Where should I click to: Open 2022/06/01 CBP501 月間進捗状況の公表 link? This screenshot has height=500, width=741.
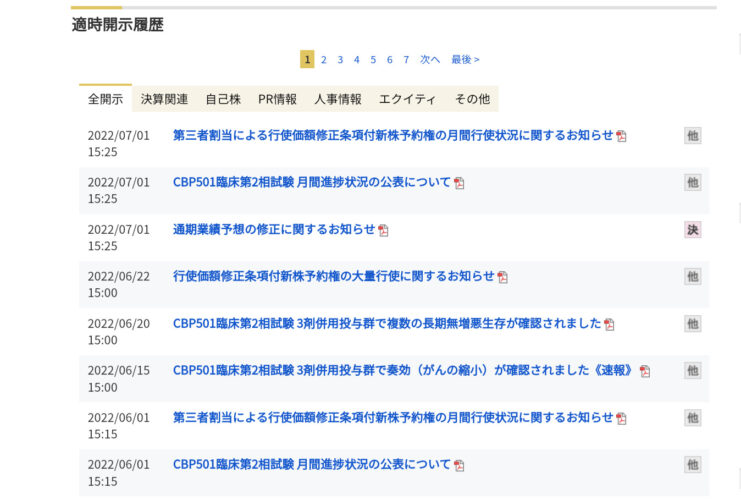tap(312, 465)
